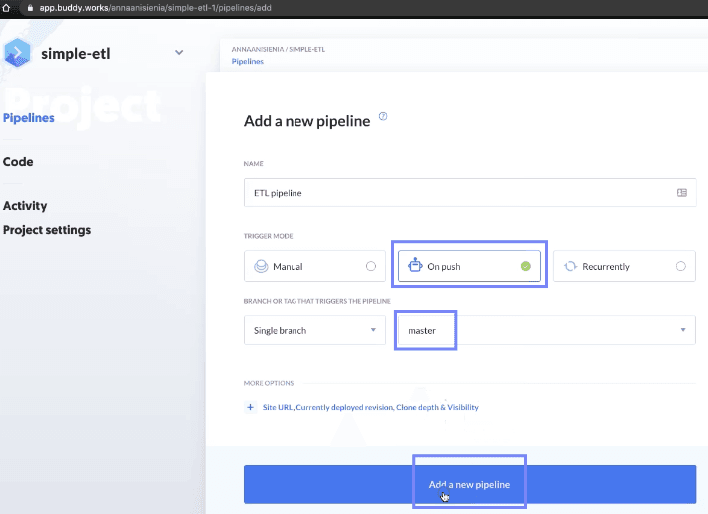
Task: Open Project settings in the sidebar
Action: (x=47, y=230)
